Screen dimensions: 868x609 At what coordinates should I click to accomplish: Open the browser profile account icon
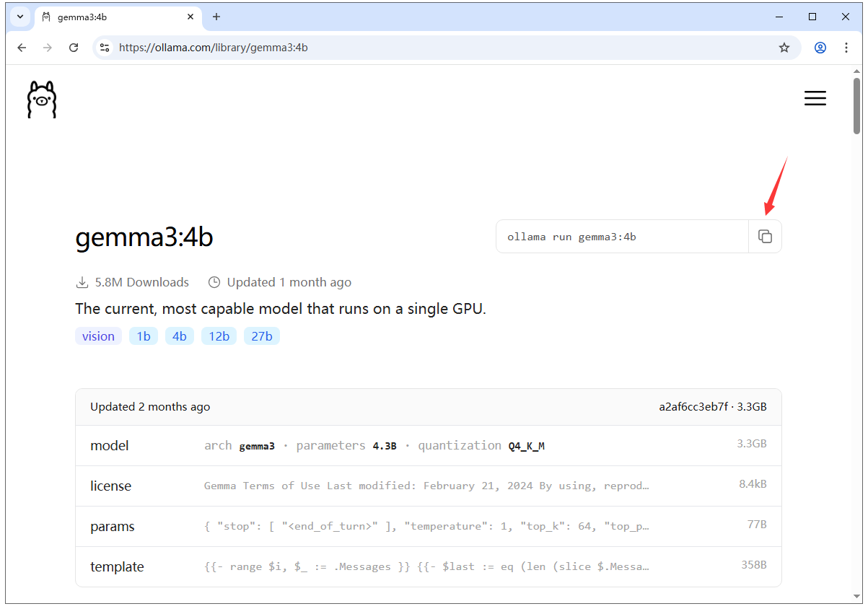(820, 47)
